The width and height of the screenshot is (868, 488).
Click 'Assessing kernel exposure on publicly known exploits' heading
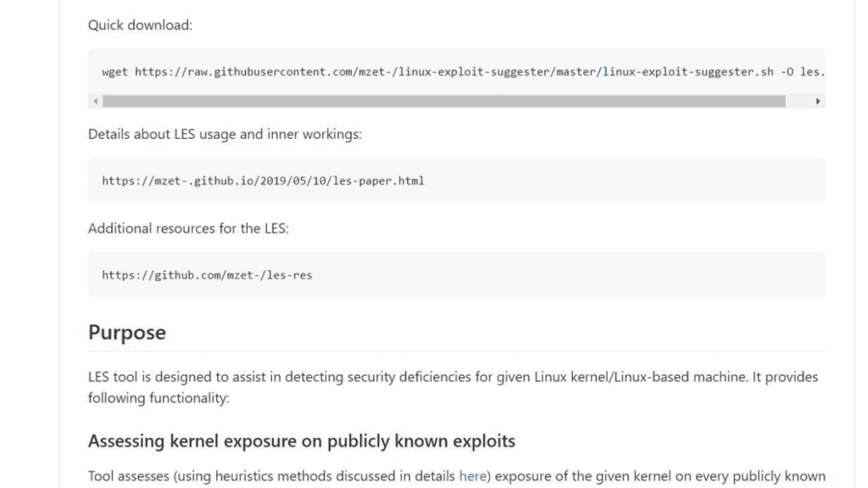[302, 441]
